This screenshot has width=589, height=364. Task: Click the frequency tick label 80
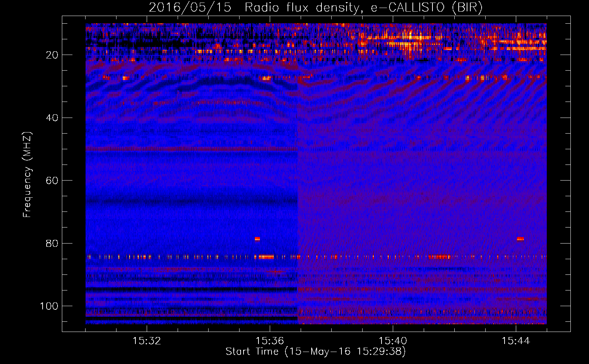[x=52, y=244]
